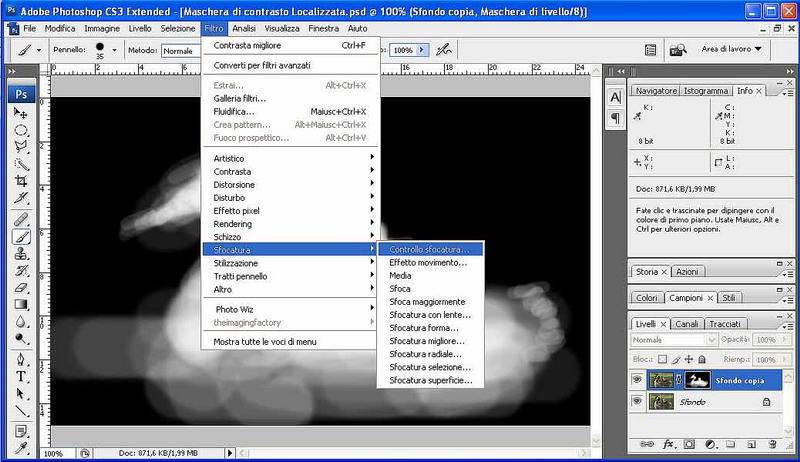This screenshot has height=462, width=800.
Task: Toggle lock image pixels brush icon
Action: [x=676, y=360]
